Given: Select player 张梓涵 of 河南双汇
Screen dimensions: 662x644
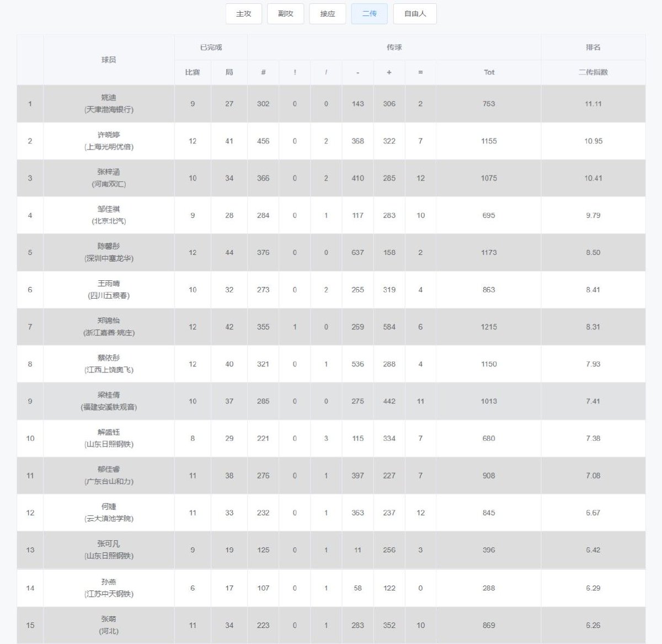Looking at the screenshot, I should click(109, 172).
